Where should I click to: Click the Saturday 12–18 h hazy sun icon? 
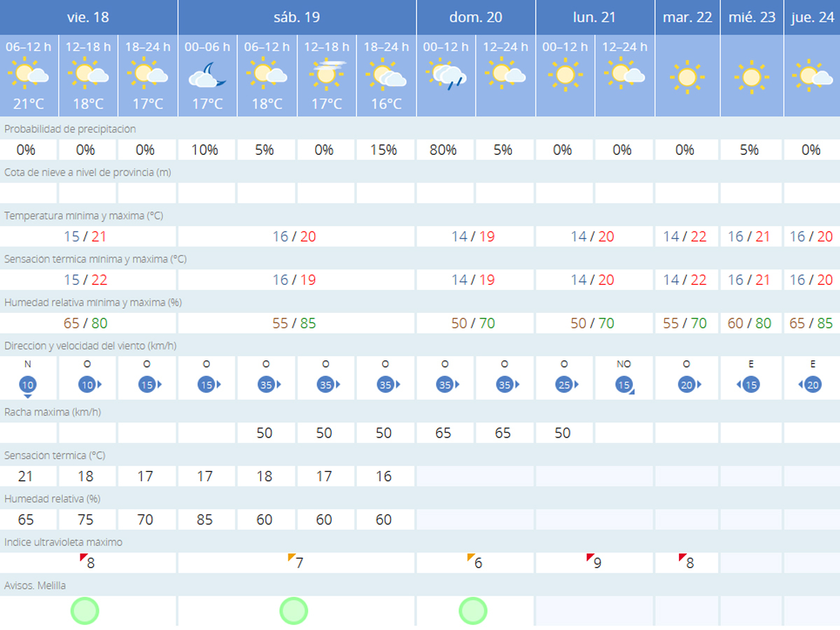(326, 73)
